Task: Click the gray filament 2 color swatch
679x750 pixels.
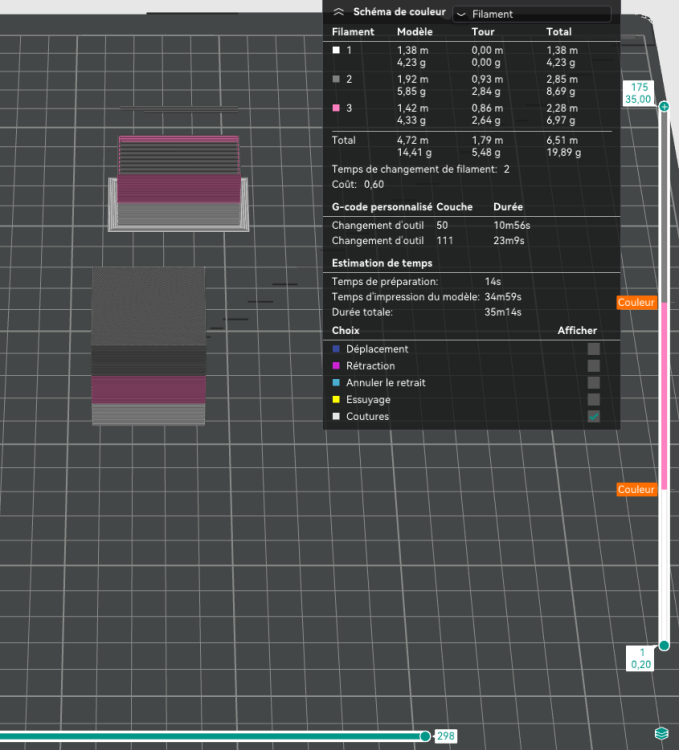Action: [x=336, y=79]
